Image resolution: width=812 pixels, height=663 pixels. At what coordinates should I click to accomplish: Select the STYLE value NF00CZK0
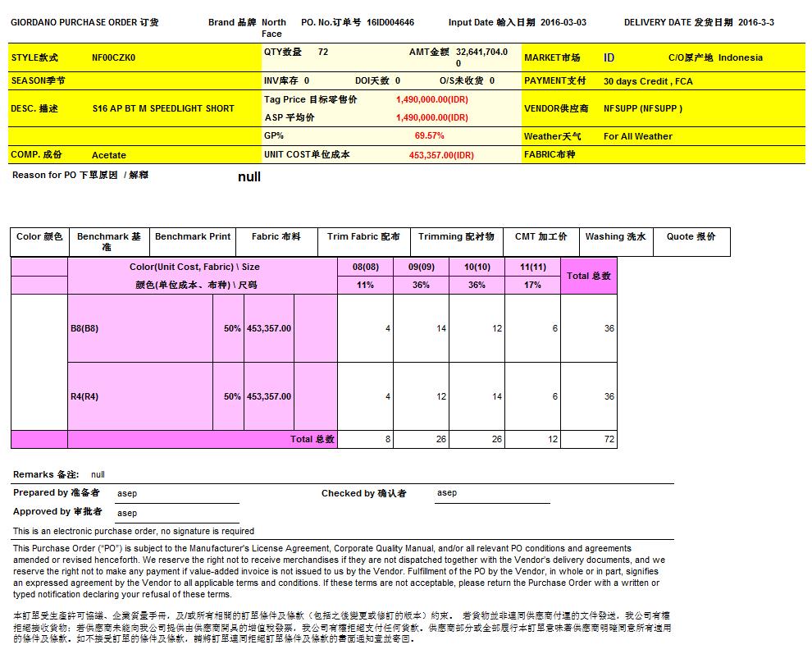(x=114, y=58)
